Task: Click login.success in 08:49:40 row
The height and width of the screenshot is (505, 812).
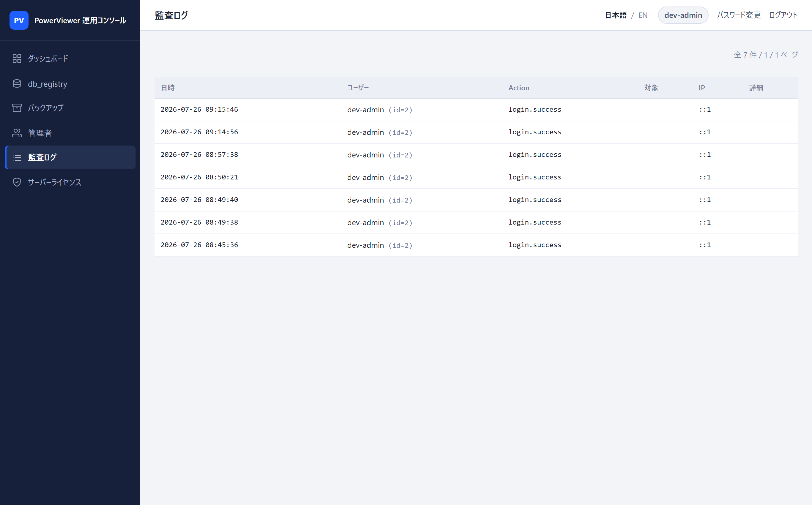Action: (535, 200)
